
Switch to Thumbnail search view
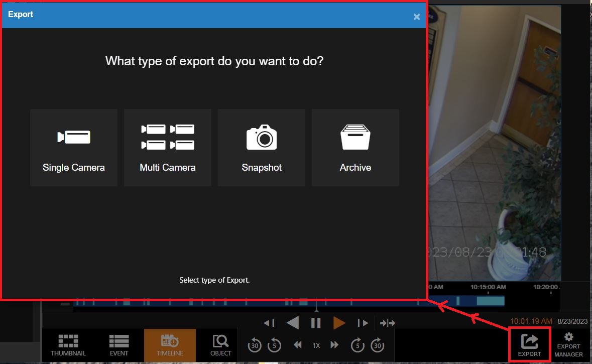coord(68,345)
